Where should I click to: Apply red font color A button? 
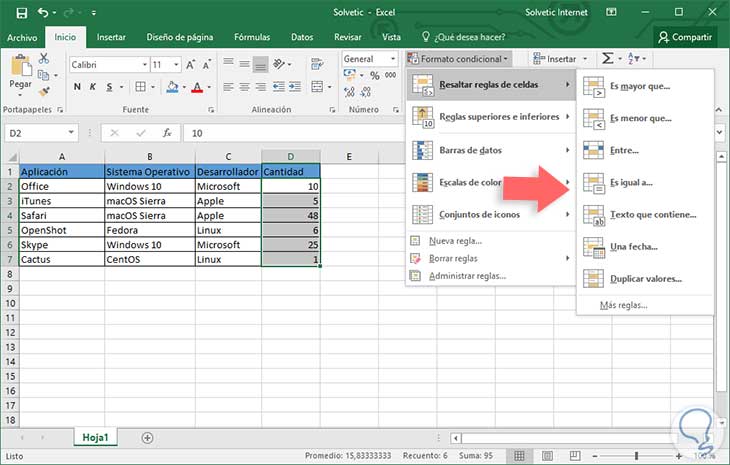pyautogui.click(x=197, y=87)
